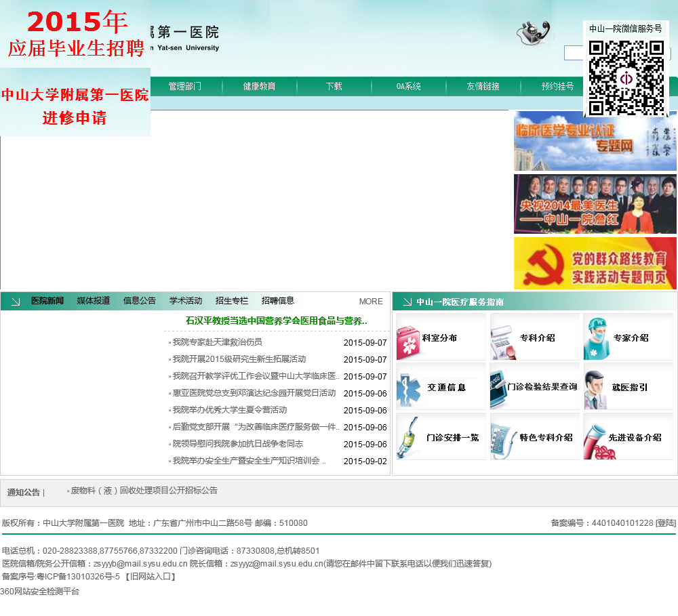The image size is (678, 616).
Task: Click the 通知公告 label
Action: point(23,493)
